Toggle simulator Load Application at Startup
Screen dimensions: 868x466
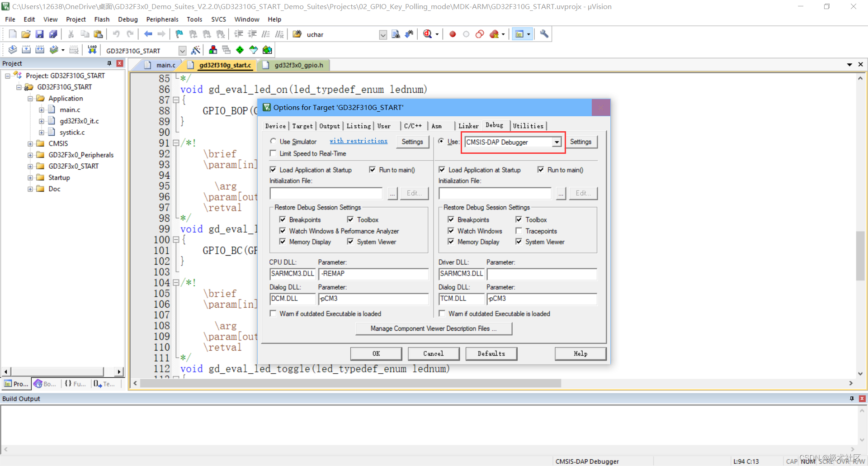[x=273, y=170]
